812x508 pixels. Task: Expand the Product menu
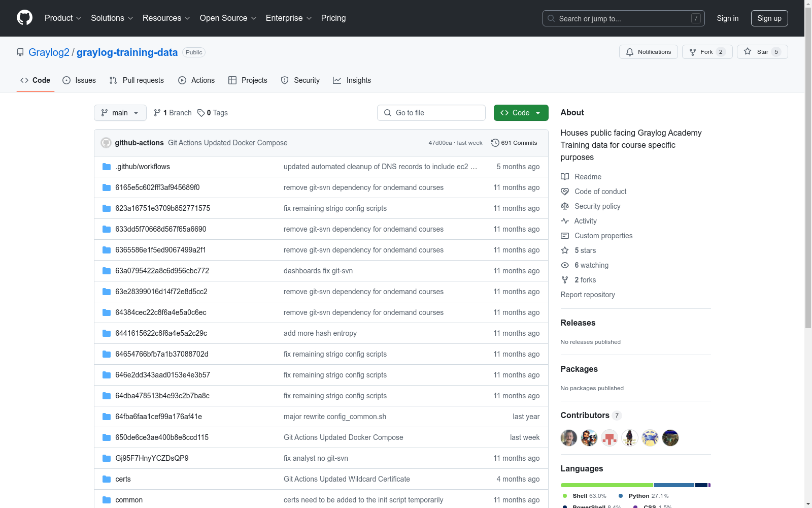coord(63,18)
